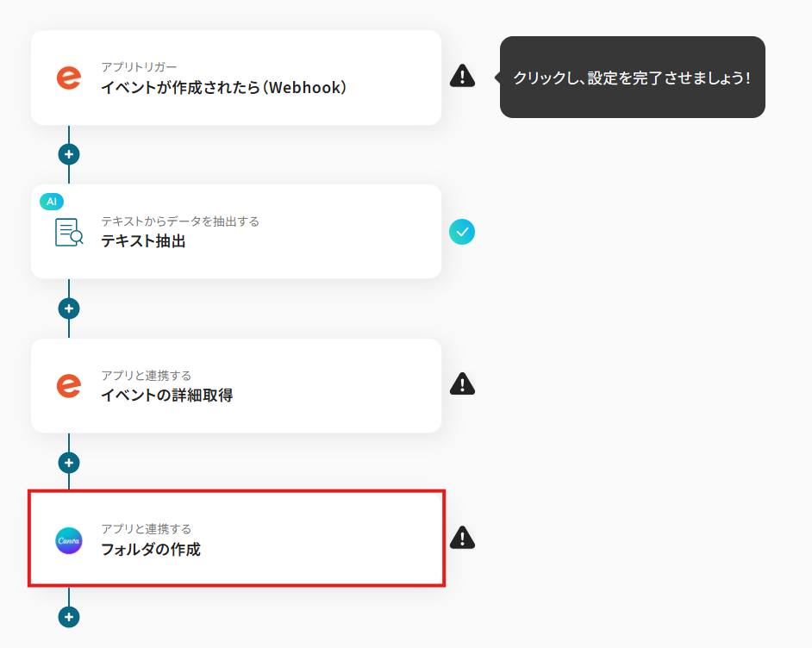Click the Canva icon on フォルダの作成 card
The height and width of the screenshot is (648, 812).
coord(69,540)
